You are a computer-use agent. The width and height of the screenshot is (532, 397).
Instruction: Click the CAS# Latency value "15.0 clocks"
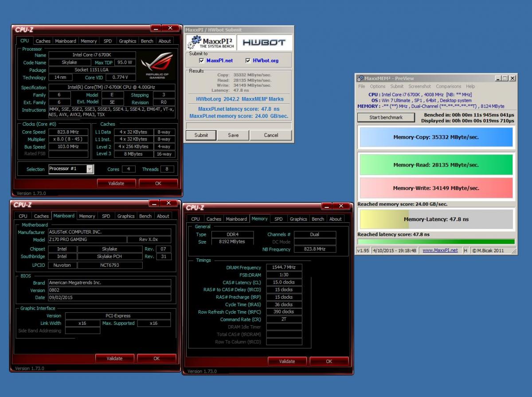284,282
